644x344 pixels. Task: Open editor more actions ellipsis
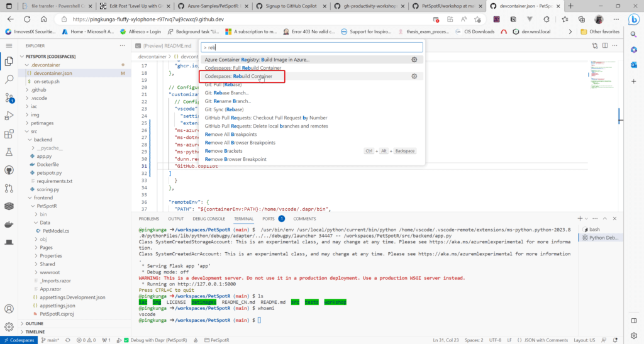(615, 45)
